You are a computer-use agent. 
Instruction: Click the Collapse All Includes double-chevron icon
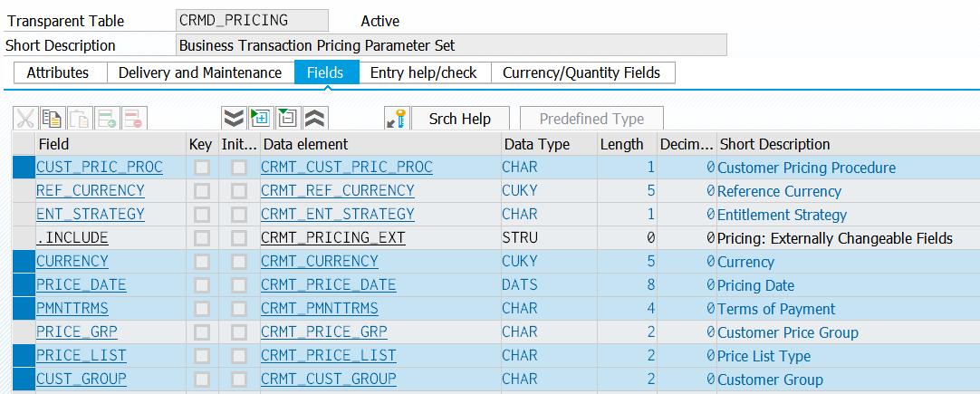[x=315, y=119]
